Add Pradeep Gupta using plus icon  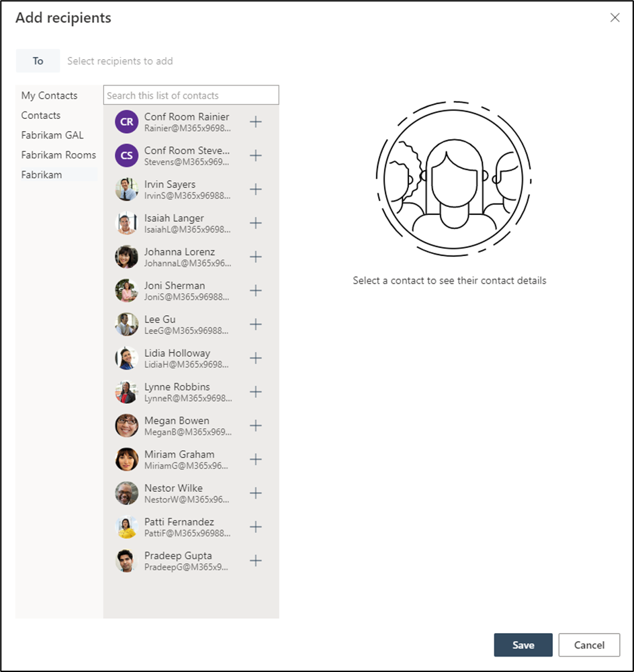pos(256,560)
